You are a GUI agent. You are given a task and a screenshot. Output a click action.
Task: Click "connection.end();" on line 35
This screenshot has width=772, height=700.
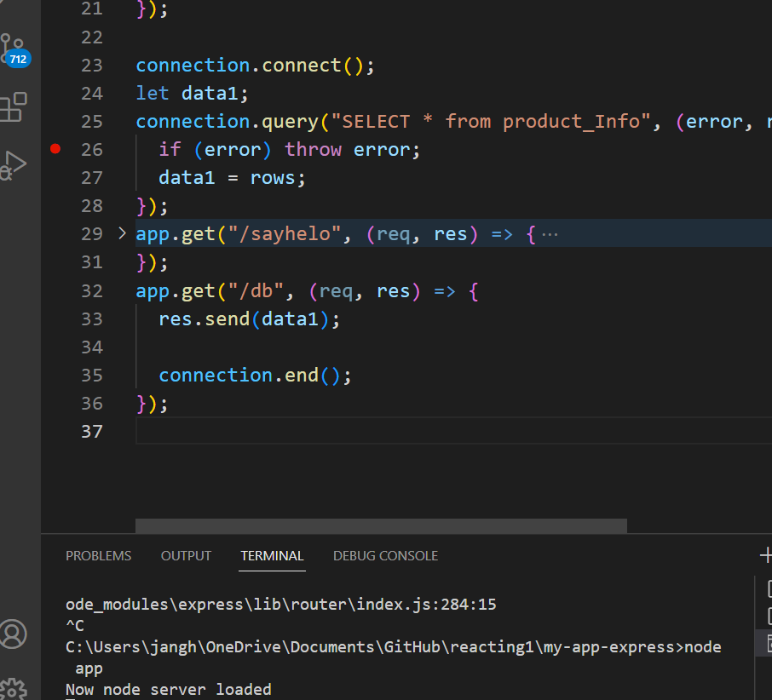pyautogui.click(x=255, y=376)
